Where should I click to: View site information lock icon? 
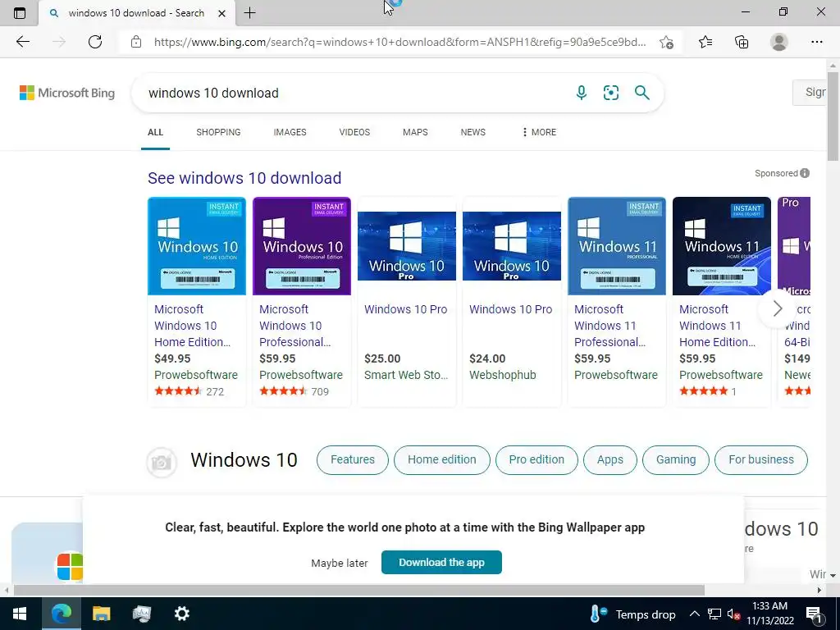[x=136, y=42]
